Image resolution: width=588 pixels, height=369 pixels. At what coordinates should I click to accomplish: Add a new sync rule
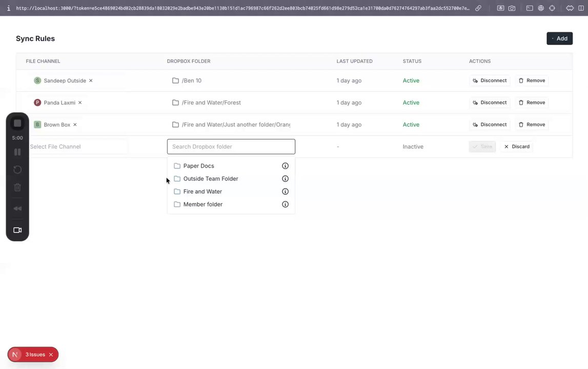click(x=559, y=38)
